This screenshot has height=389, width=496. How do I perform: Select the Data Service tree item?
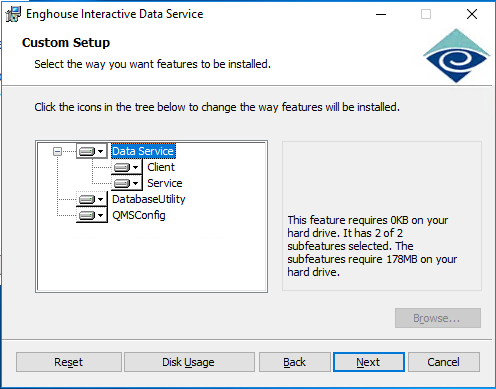[x=143, y=151]
